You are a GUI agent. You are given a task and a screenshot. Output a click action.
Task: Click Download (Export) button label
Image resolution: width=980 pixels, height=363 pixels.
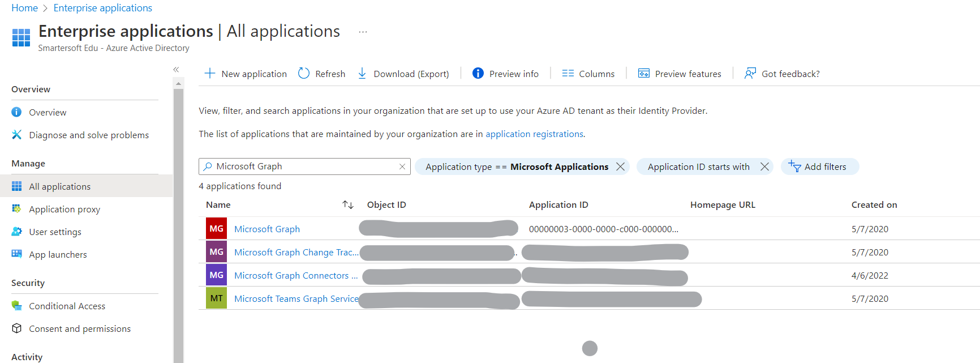coord(411,74)
